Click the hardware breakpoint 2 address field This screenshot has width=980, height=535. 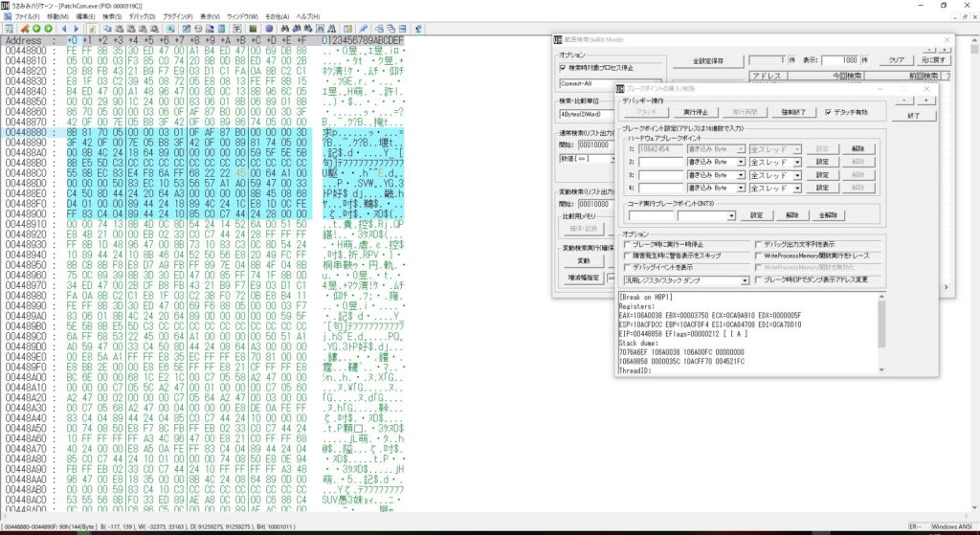pyautogui.click(x=660, y=163)
